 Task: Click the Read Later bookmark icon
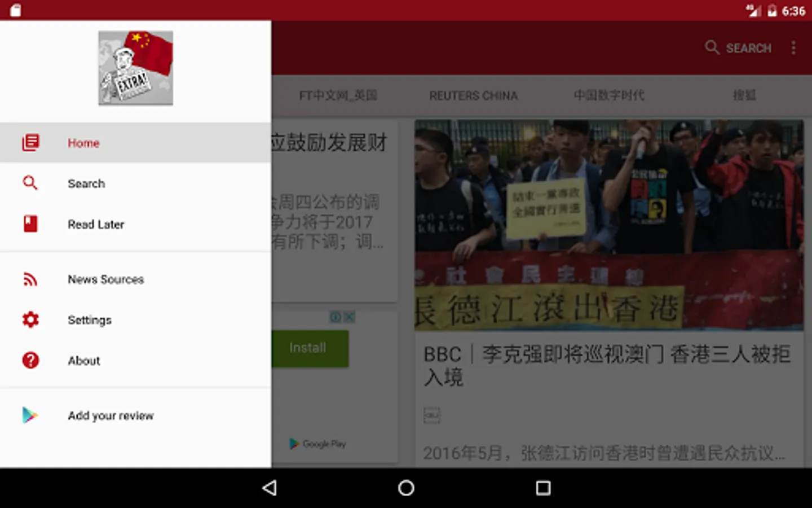coord(30,224)
